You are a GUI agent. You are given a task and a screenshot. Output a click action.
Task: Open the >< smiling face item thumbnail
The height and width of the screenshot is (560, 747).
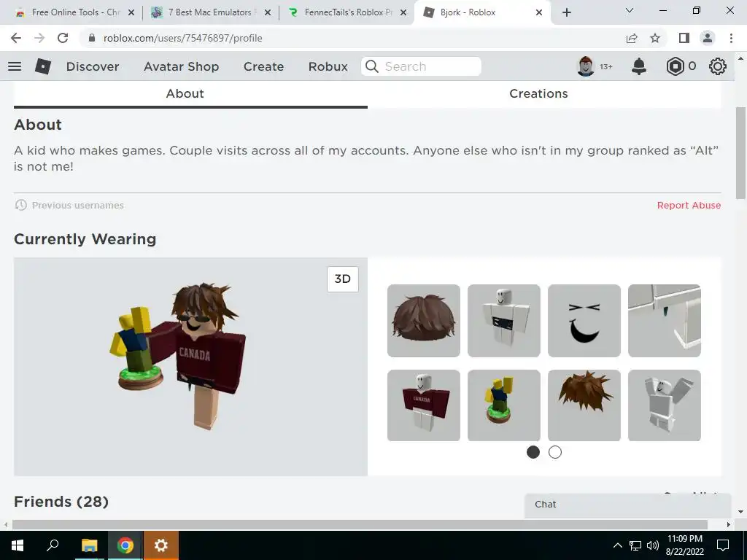(584, 321)
